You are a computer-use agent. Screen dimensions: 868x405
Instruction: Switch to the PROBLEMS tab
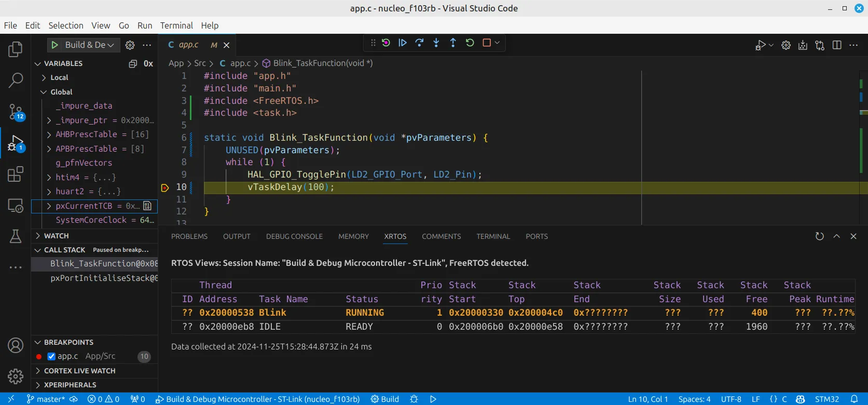tap(189, 236)
